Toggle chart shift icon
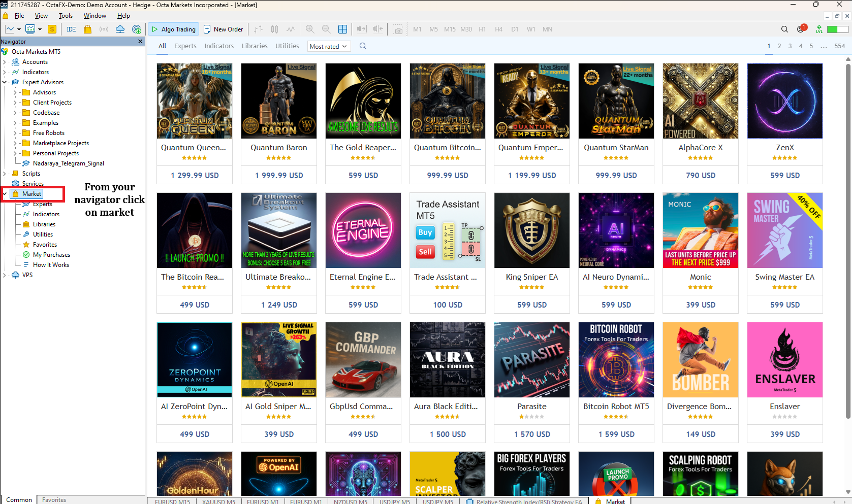Viewport: 852px width, 504px height. (378, 29)
